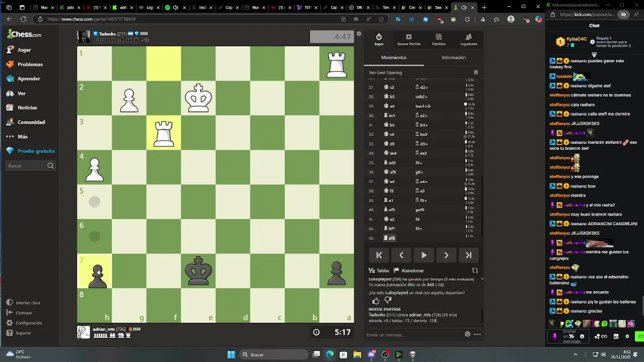Click the copy icon next to Van Geet Opening
This screenshot has height=362, width=644.
476,72
